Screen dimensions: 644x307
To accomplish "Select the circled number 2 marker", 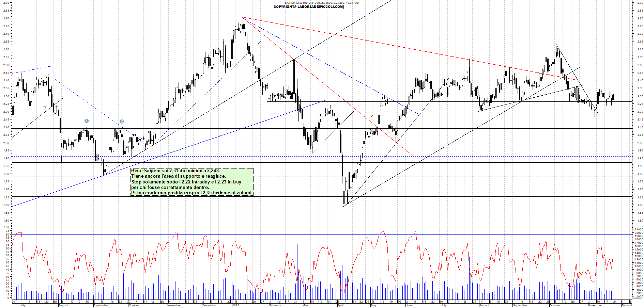I will (122, 122).
